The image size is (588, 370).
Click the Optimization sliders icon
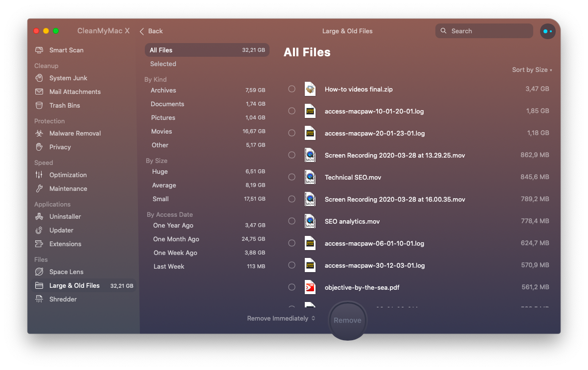[39, 175]
